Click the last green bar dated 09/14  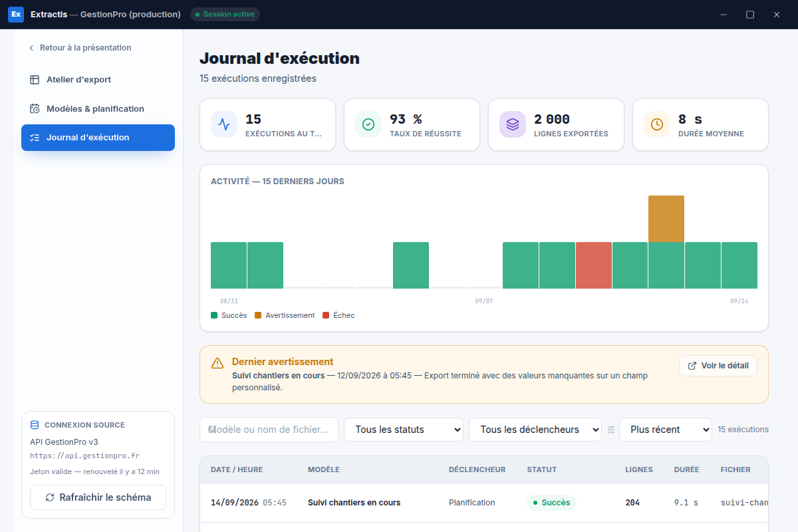(739, 265)
